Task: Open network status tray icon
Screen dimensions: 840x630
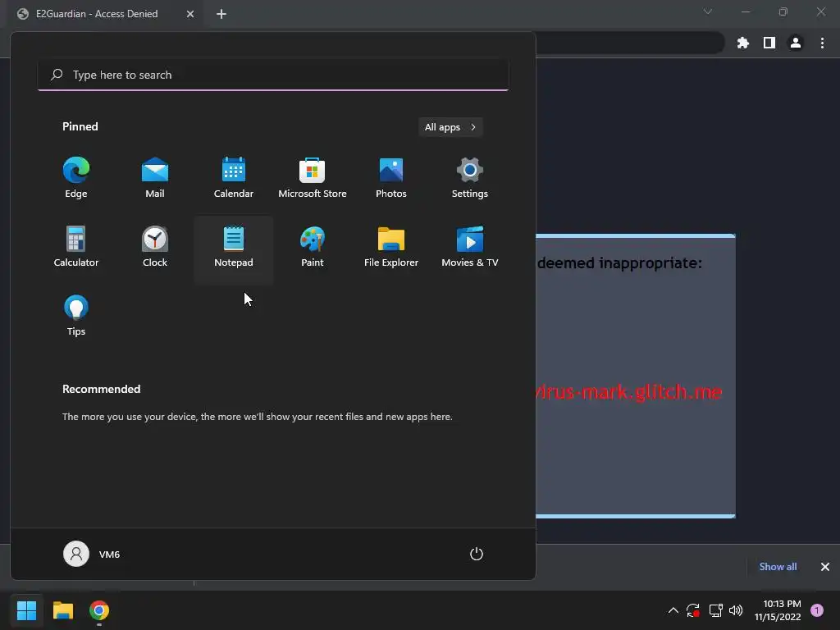Action: [x=715, y=610]
